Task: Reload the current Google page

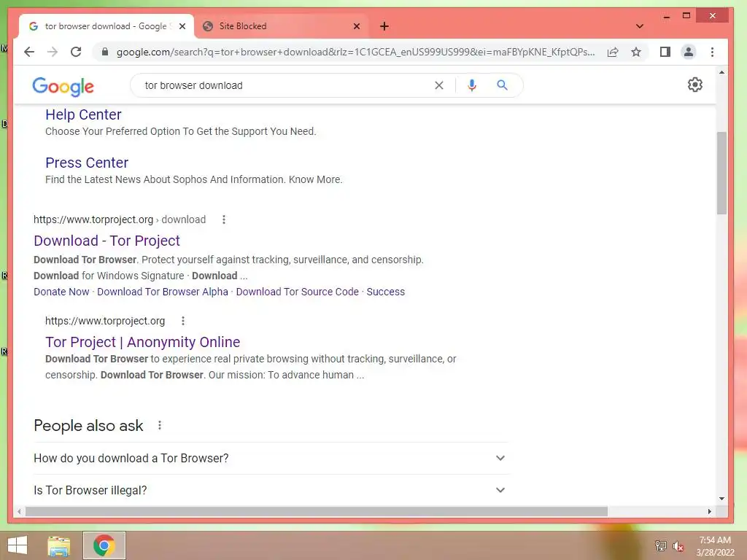Action: click(76, 52)
